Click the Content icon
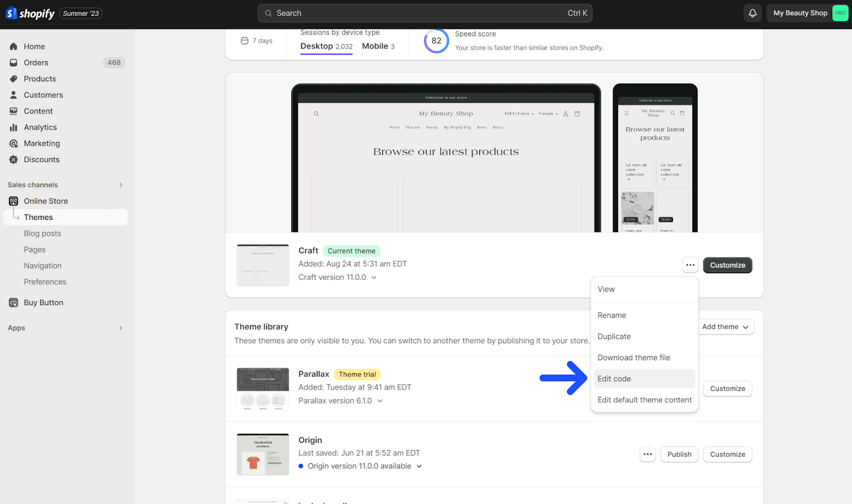The image size is (852, 504). point(14,111)
